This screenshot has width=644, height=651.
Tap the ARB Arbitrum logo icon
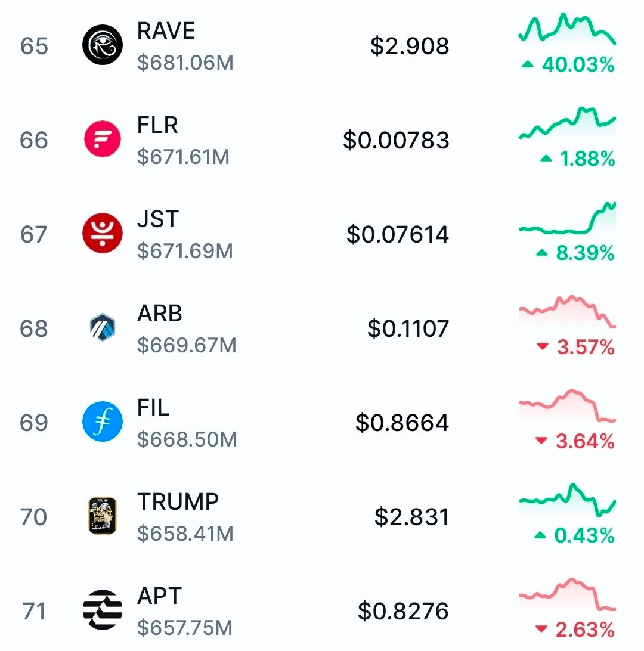pos(103,328)
